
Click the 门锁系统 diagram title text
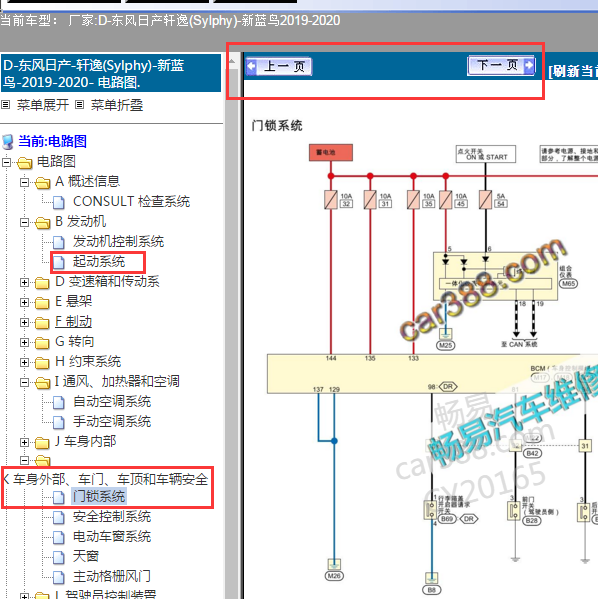pyautogui.click(x=277, y=125)
